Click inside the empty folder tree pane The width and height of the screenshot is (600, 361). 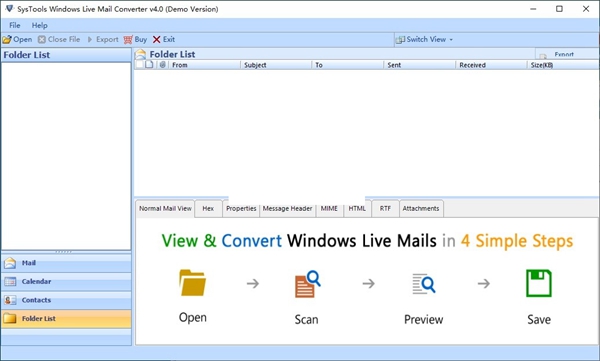pos(66,156)
